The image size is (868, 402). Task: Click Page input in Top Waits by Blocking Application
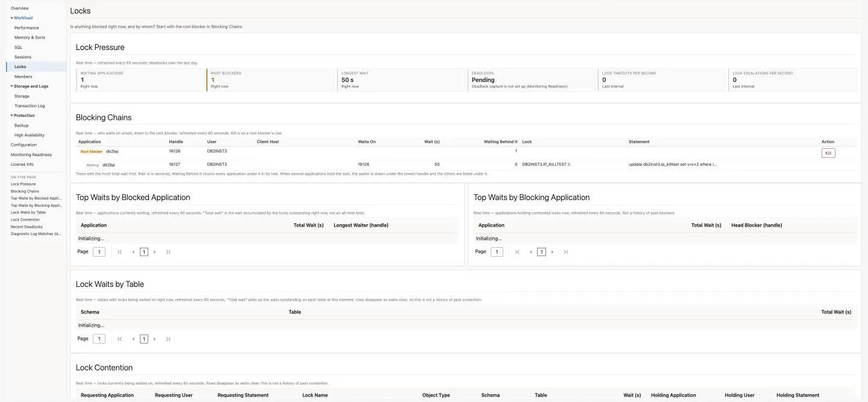(497, 252)
